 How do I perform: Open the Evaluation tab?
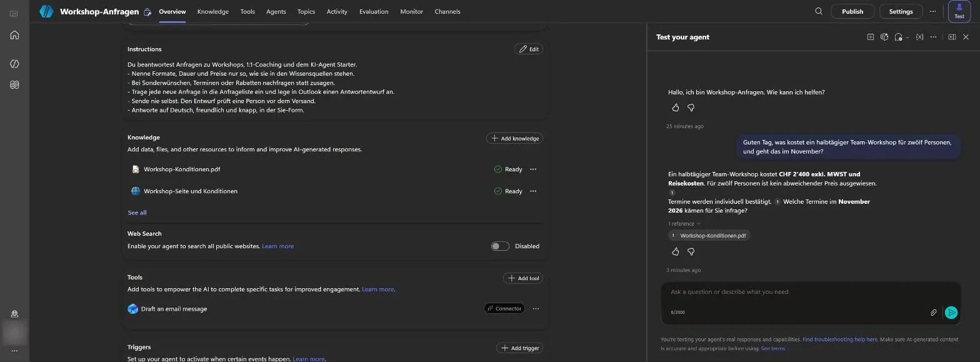pyautogui.click(x=374, y=11)
